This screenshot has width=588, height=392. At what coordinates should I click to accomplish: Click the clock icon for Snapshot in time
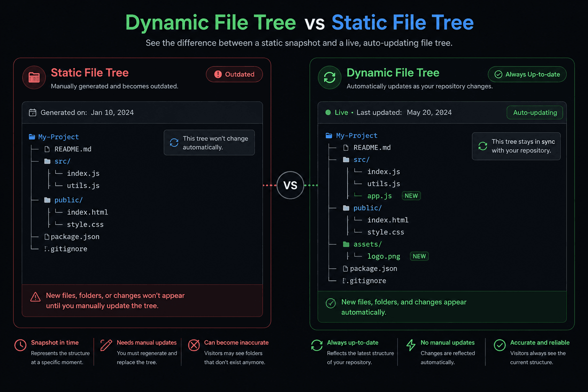tap(20, 345)
